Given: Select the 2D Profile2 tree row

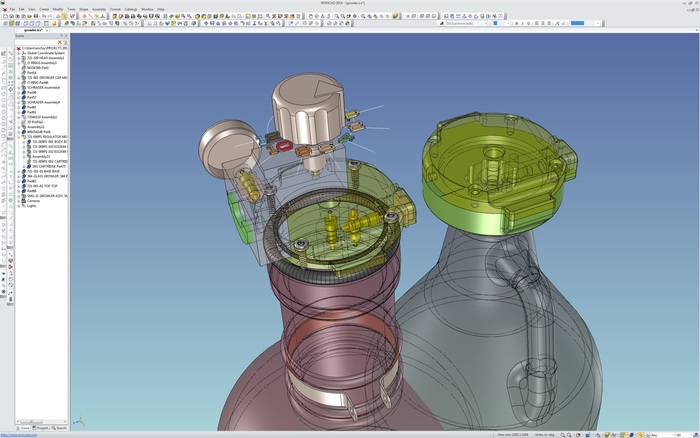Looking at the screenshot, I should [x=33, y=122].
